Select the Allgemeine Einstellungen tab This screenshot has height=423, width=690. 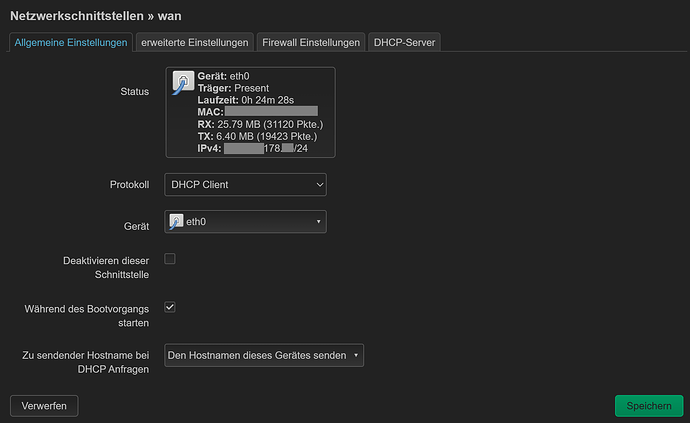click(70, 43)
